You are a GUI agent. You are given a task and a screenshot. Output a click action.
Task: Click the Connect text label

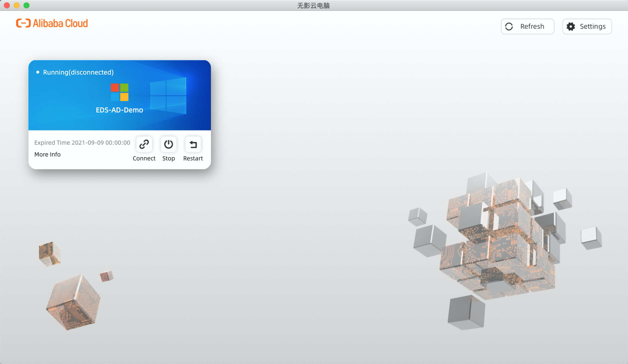(144, 158)
